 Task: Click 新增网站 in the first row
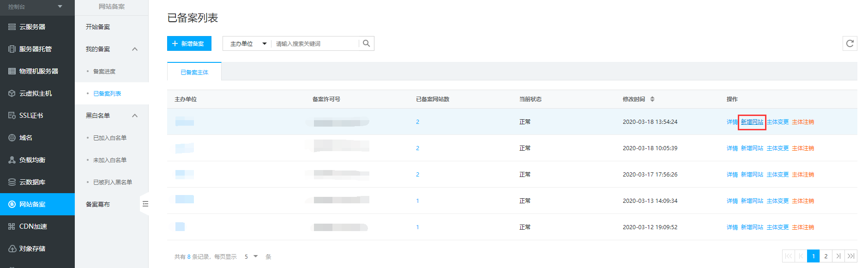(752, 122)
